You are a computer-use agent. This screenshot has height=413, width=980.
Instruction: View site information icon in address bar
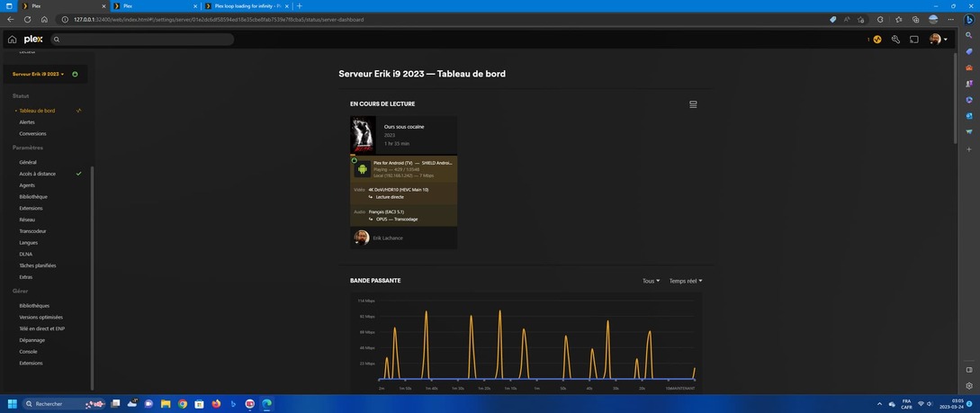pos(65,20)
